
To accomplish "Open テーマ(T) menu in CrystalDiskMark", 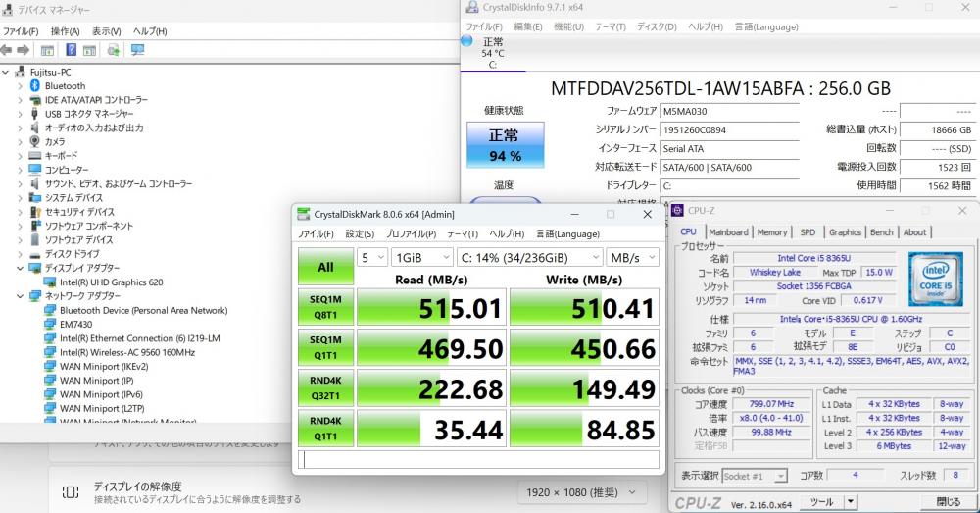I will (463, 234).
